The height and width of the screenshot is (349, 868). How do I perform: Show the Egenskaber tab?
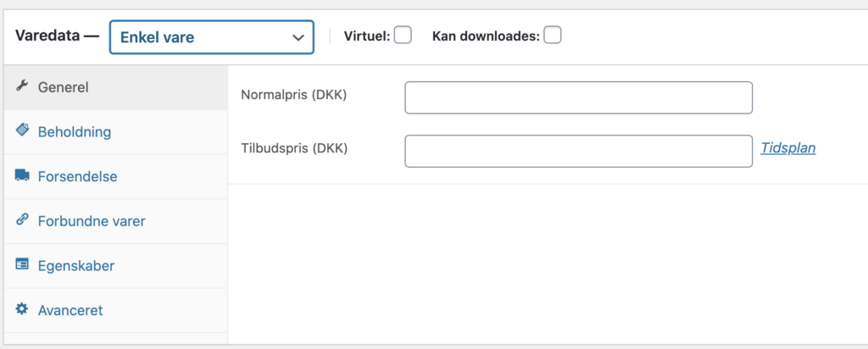(76, 266)
